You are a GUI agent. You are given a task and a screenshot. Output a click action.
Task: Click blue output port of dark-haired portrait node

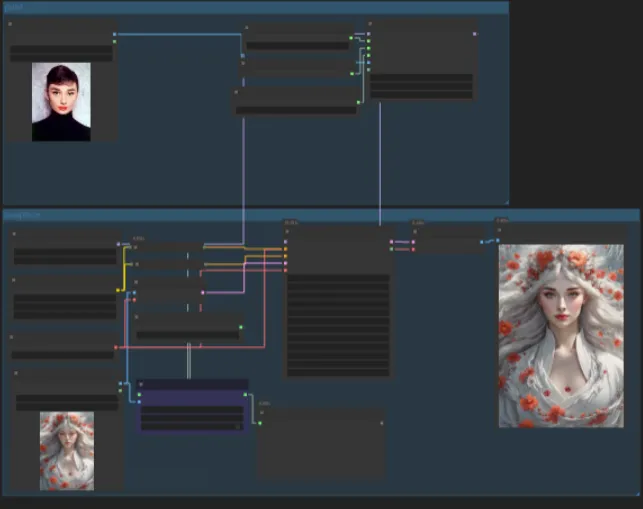[114, 35]
